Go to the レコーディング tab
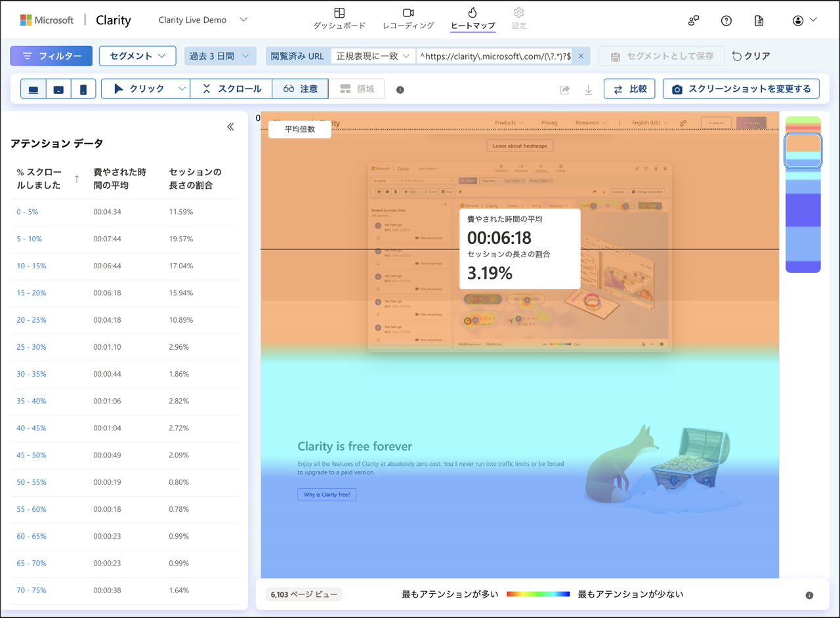This screenshot has height=618, width=840. [408, 19]
